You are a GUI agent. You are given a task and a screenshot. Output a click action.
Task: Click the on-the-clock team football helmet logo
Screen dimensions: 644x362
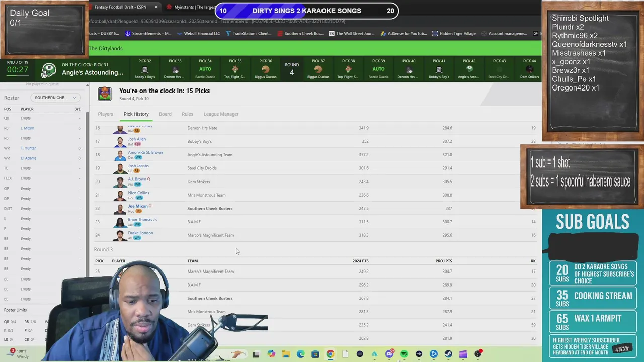point(48,70)
